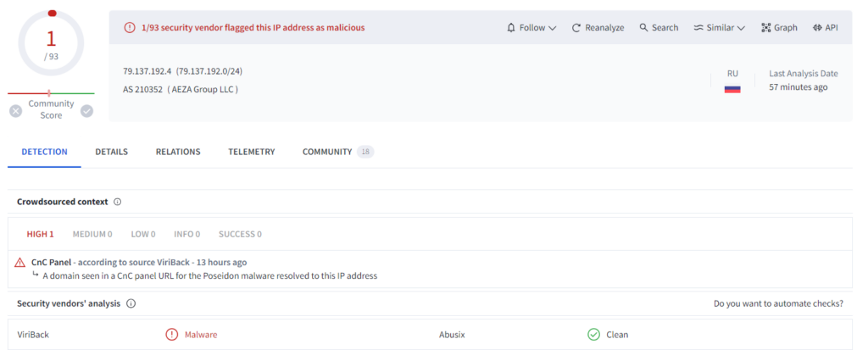This screenshot has width=868, height=350.
Task: Click the API icon
Action: 817,28
